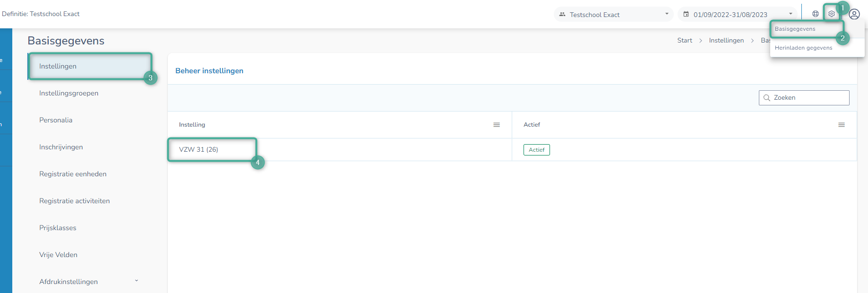Open the user profile icon

click(854, 14)
